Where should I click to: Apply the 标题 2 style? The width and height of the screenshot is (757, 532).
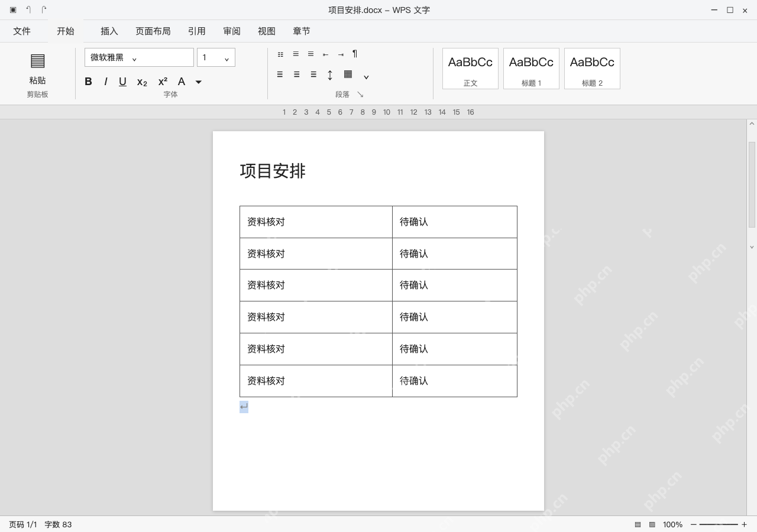point(592,69)
